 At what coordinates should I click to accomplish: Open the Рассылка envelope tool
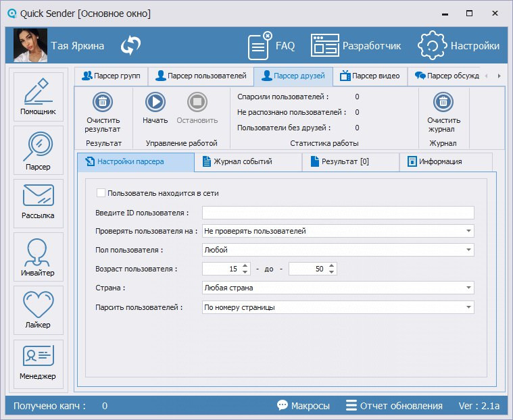click(x=38, y=203)
